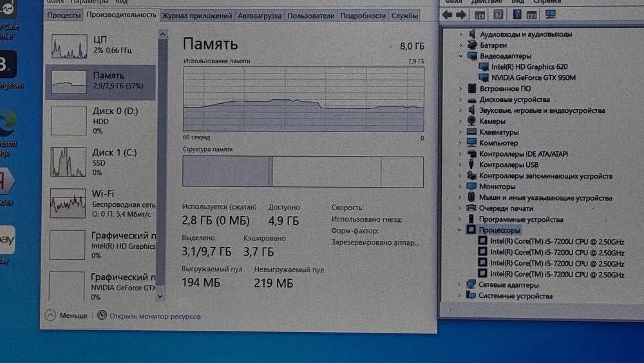Click the memory usage graph
The width and height of the screenshot is (644, 363).
pyautogui.click(x=303, y=99)
